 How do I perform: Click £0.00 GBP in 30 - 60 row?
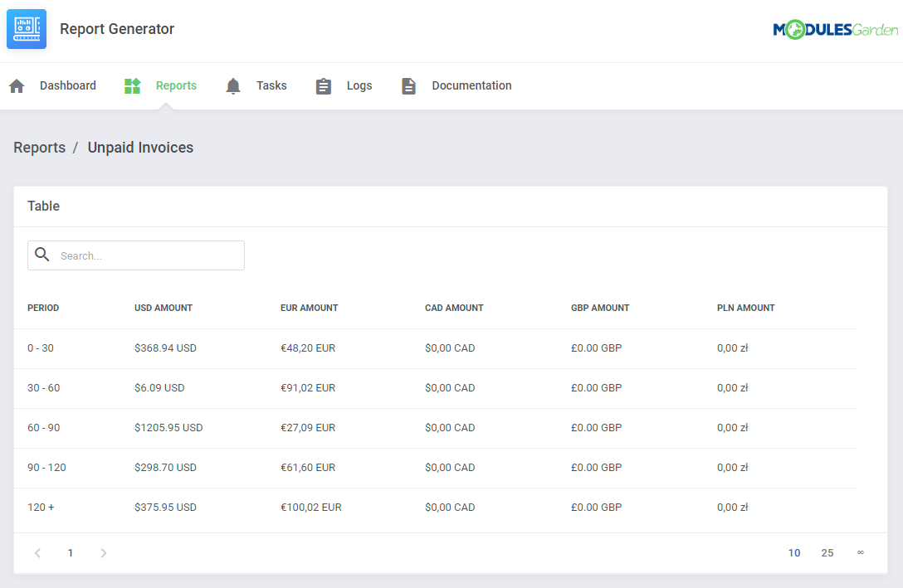596,388
